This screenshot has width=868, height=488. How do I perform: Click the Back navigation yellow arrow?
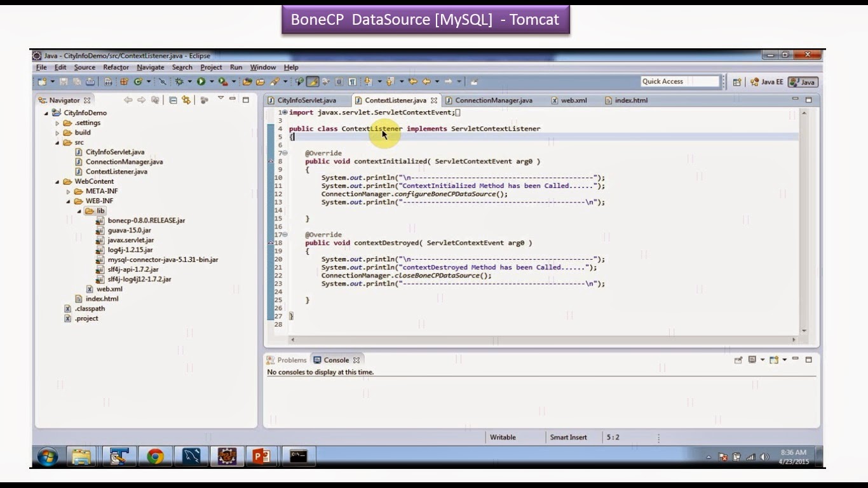click(x=426, y=81)
